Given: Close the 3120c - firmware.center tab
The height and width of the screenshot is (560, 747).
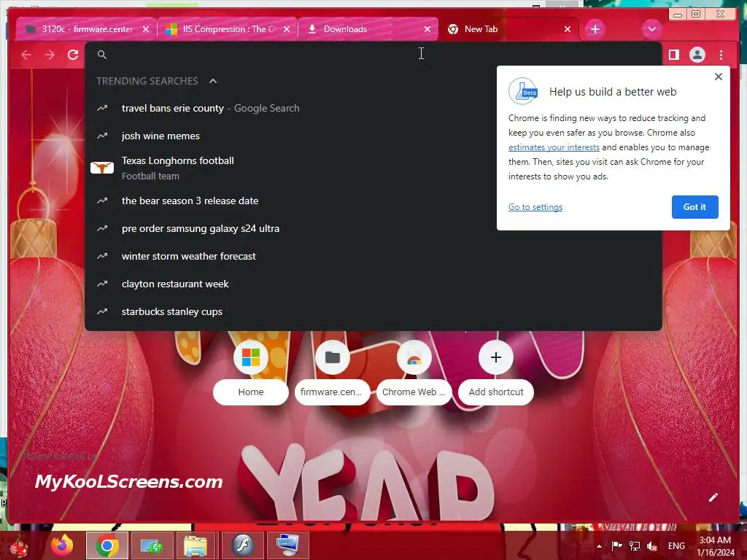Looking at the screenshot, I should coord(146,29).
